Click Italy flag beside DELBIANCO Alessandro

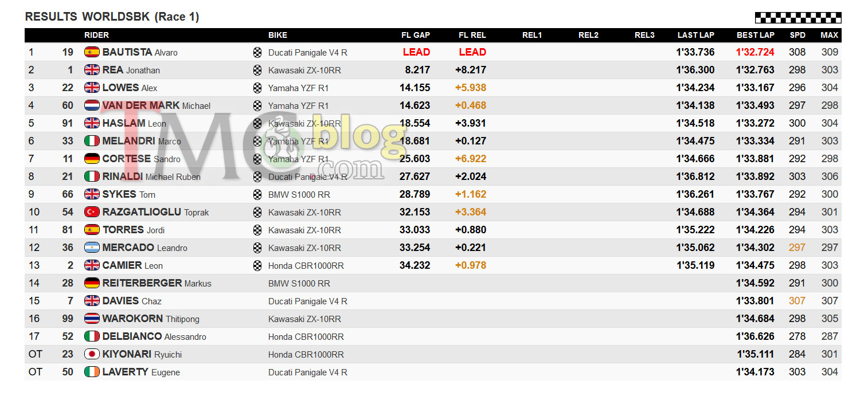92,336
